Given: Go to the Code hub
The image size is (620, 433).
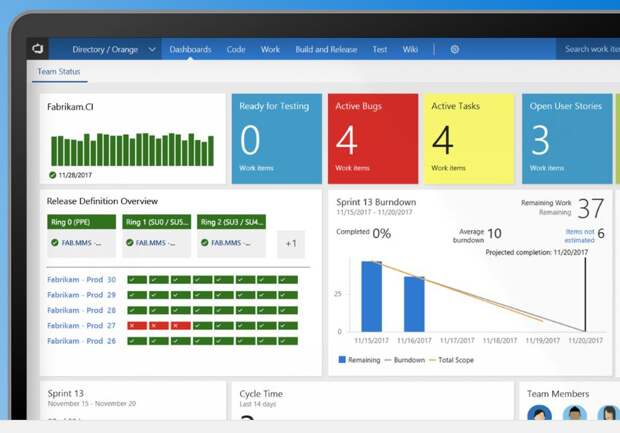Looking at the screenshot, I should [236, 49].
